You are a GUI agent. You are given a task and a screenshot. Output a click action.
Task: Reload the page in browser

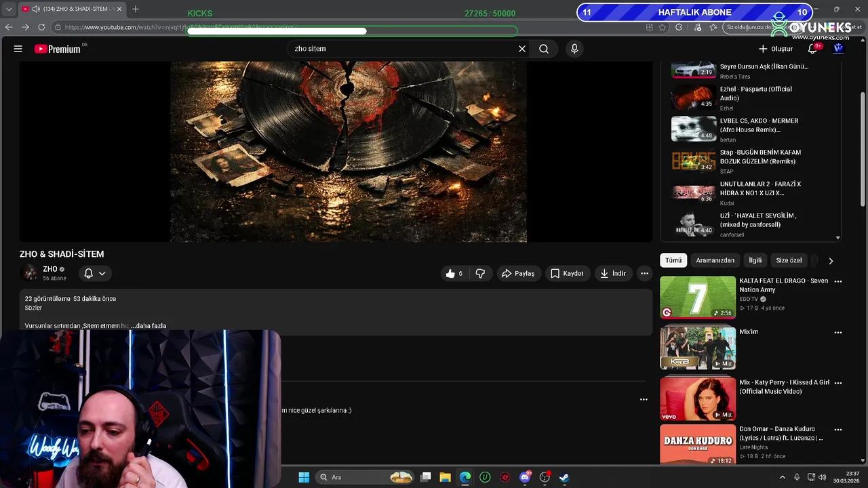point(41,27)
